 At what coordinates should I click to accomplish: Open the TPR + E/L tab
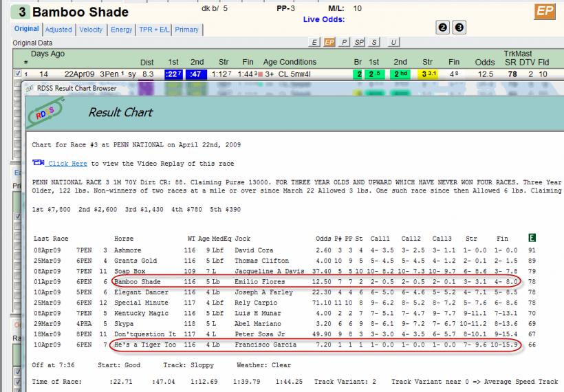pyautogui.click(x=154, y=30)
